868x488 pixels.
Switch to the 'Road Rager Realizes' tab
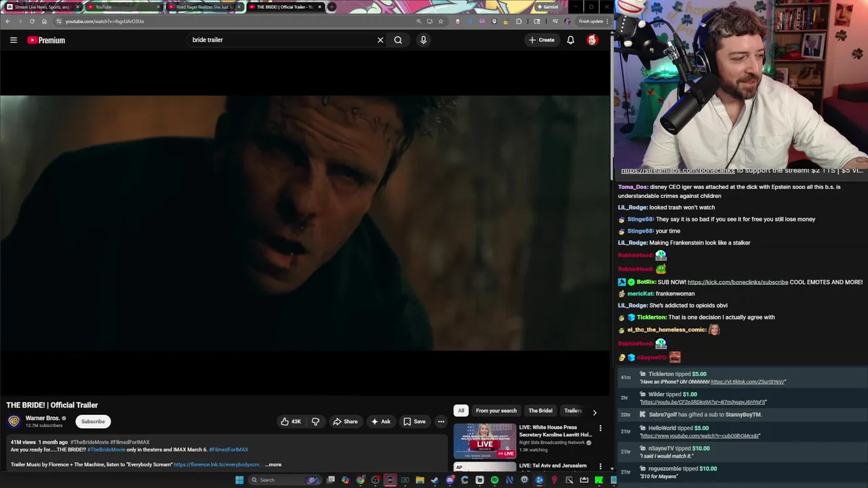(x=203, y=7)
